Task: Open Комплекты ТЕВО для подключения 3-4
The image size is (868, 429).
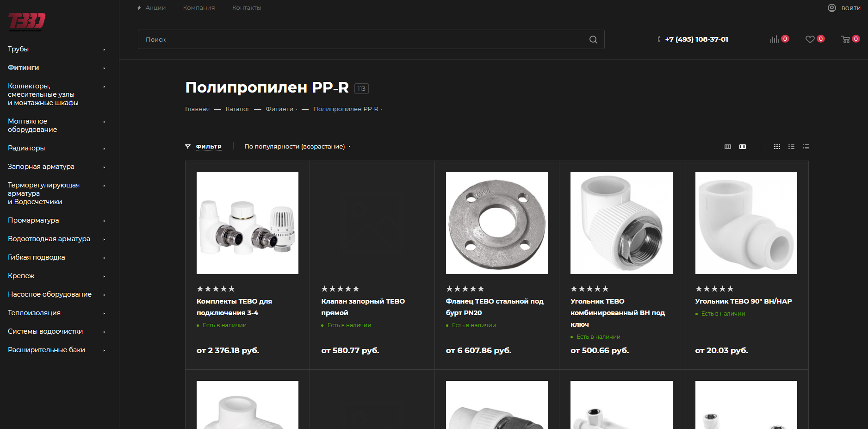Action: coord(234,307)
